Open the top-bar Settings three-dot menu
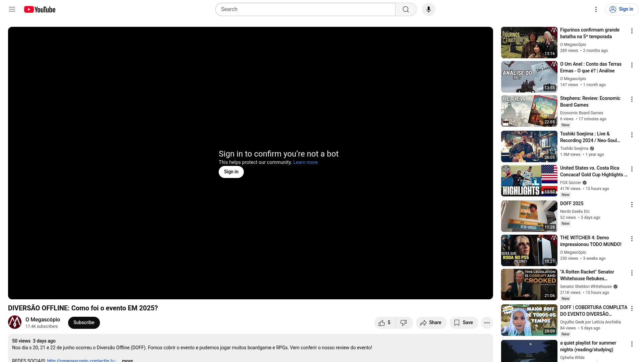644x362 pixels. coord(596,9)
